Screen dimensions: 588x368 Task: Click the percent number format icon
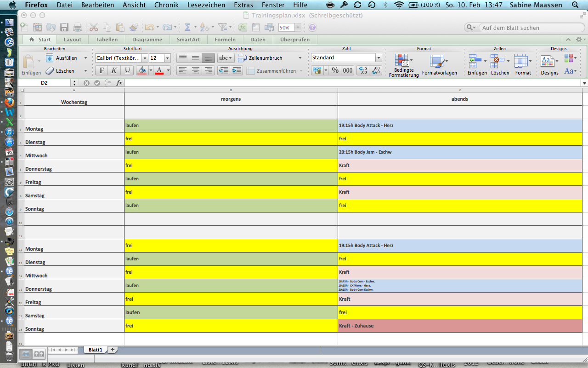[x=335, y=70]
